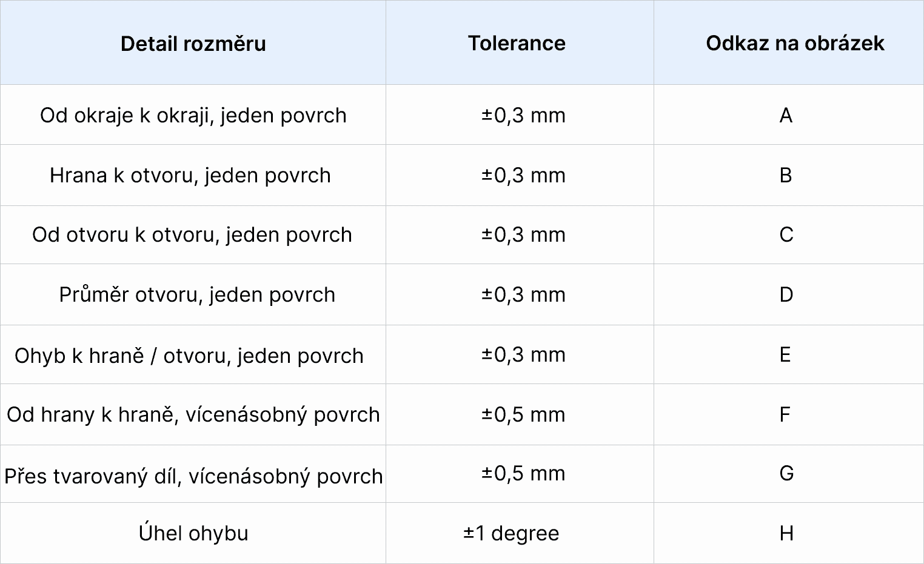Click image reference letter E

785,354
